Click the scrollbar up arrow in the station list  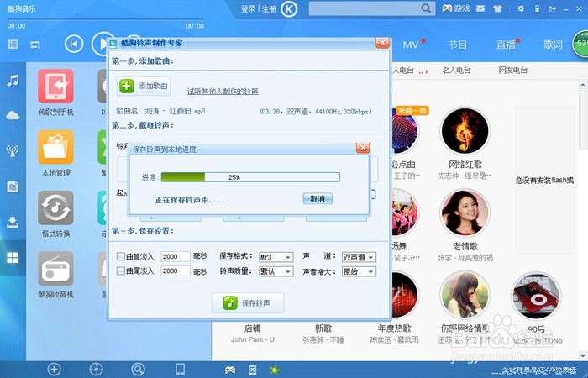pyautogui.click(x=583, y=85)
